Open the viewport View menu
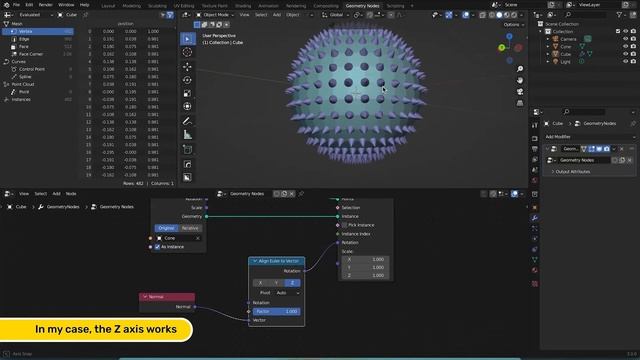640x360 pixels. pyautogui.click(x=244, y=15)
